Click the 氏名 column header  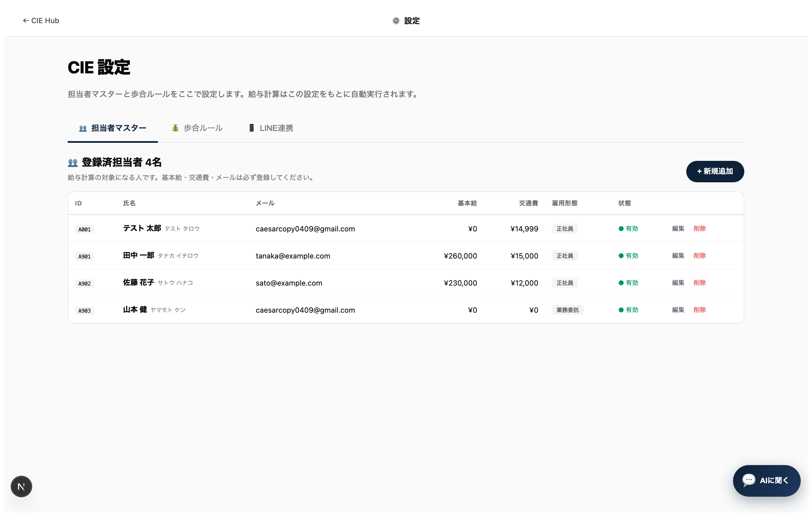(129, 203)
